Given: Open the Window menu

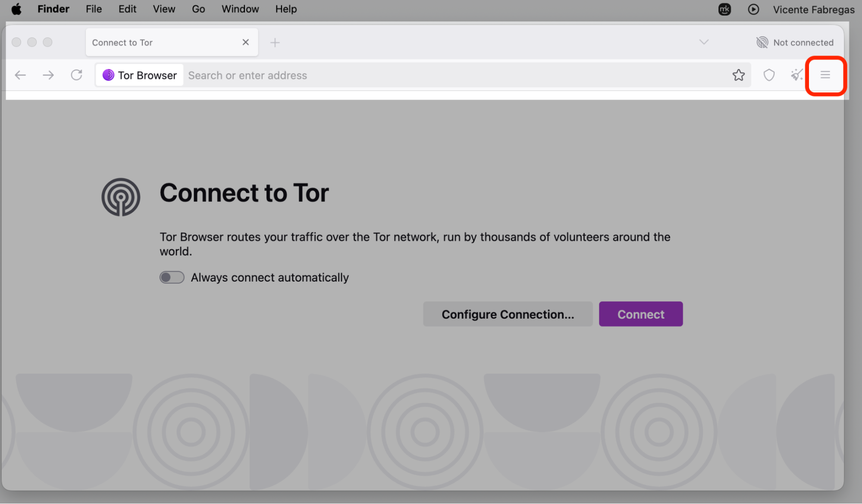Looking at the screenshot, I should pos(240,9).
